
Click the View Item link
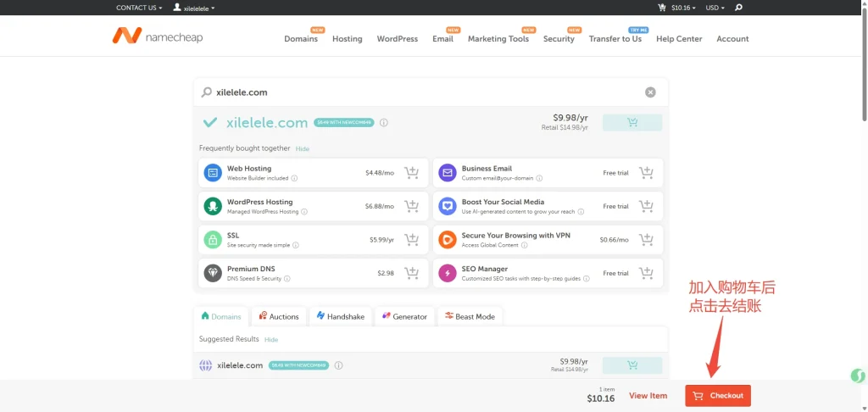[x=648, y=395]
